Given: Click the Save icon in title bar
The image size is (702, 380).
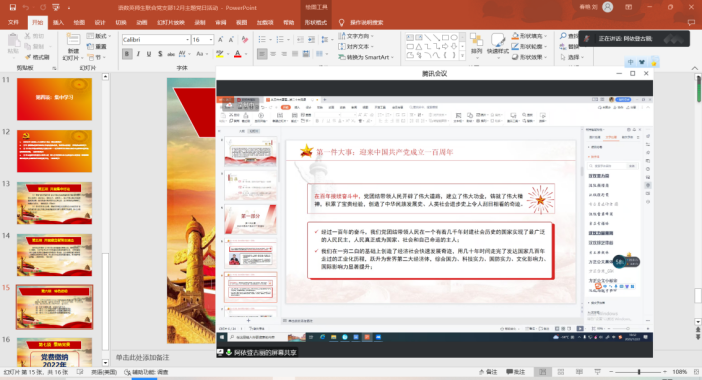Looking at the screenshot, I should point(13,8).
